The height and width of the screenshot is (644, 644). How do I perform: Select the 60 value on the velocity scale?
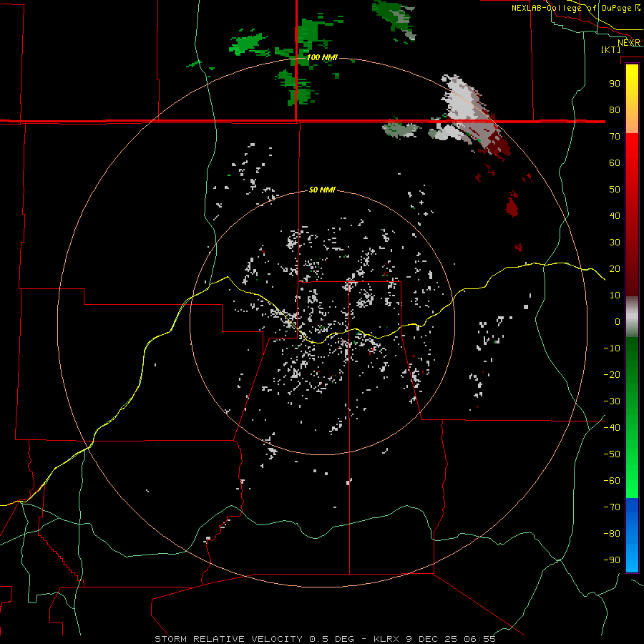(615, 162)
